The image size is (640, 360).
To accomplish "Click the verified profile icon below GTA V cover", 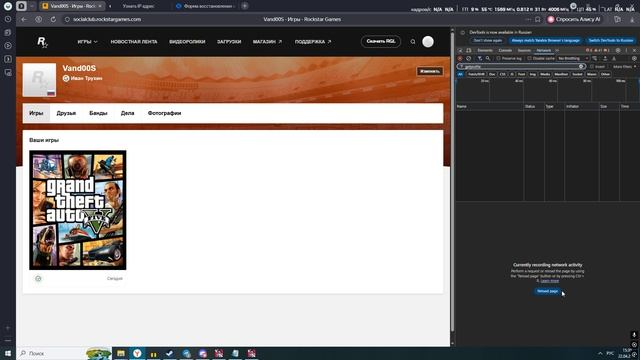I will [x=38, y=278].
